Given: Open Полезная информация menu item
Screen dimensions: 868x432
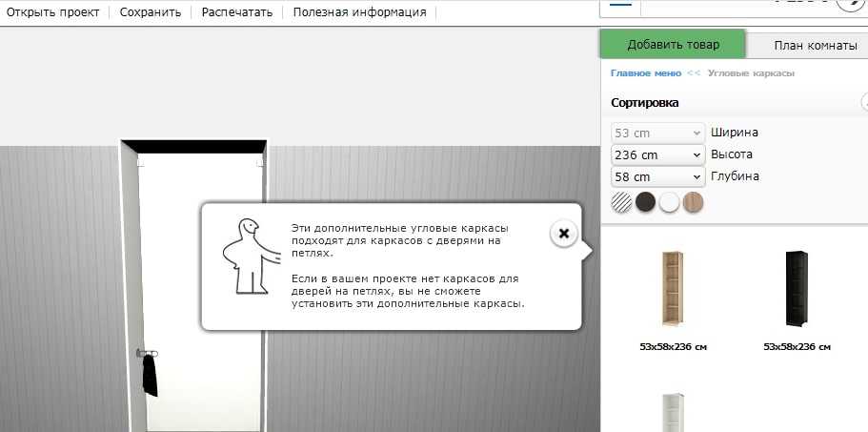Looking at the screenshot, I should pyautogui.click(x=359, y=12).
